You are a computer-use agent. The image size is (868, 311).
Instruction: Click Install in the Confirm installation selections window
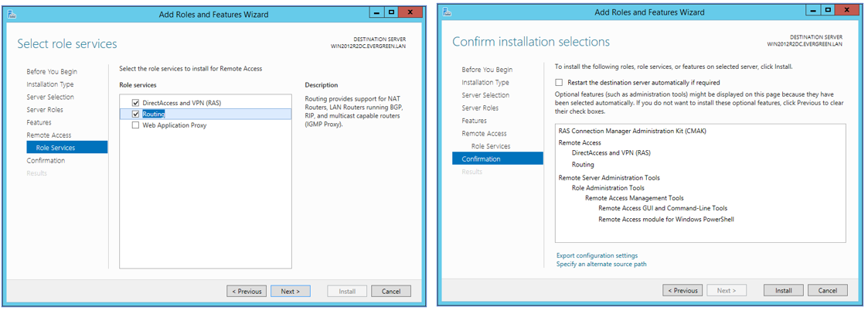784,291
